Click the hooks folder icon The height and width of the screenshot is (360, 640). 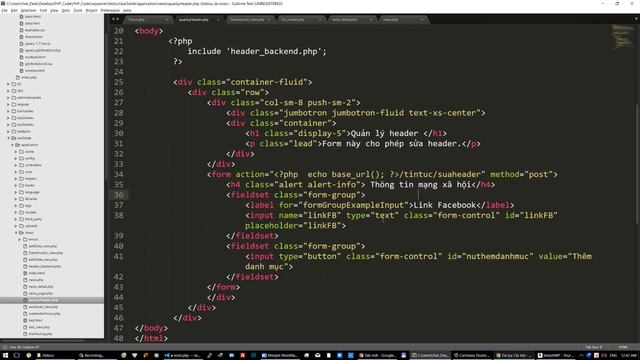(x=21, y=185)
